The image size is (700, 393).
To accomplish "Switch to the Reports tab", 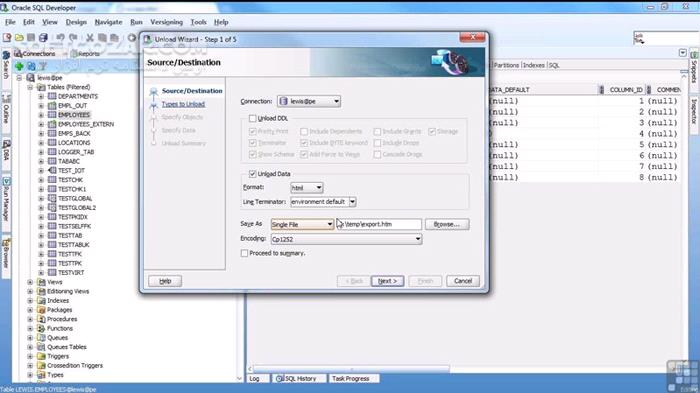I will coord(86,54).
